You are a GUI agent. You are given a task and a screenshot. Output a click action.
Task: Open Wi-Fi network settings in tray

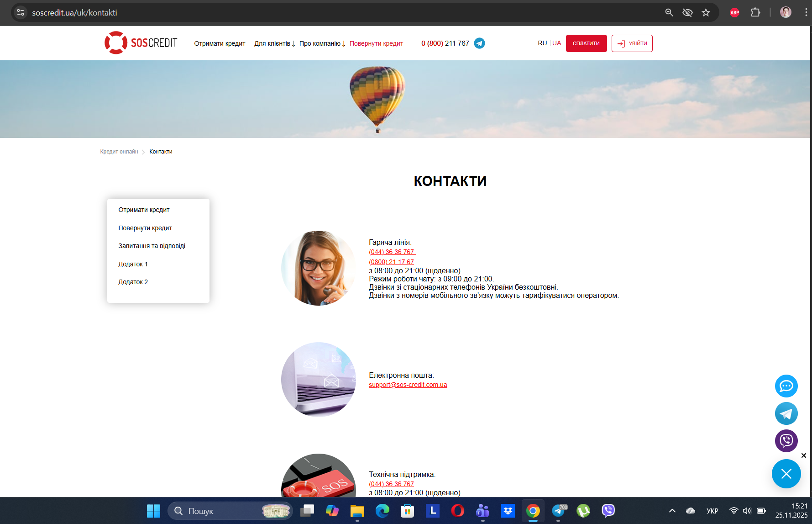733,511
